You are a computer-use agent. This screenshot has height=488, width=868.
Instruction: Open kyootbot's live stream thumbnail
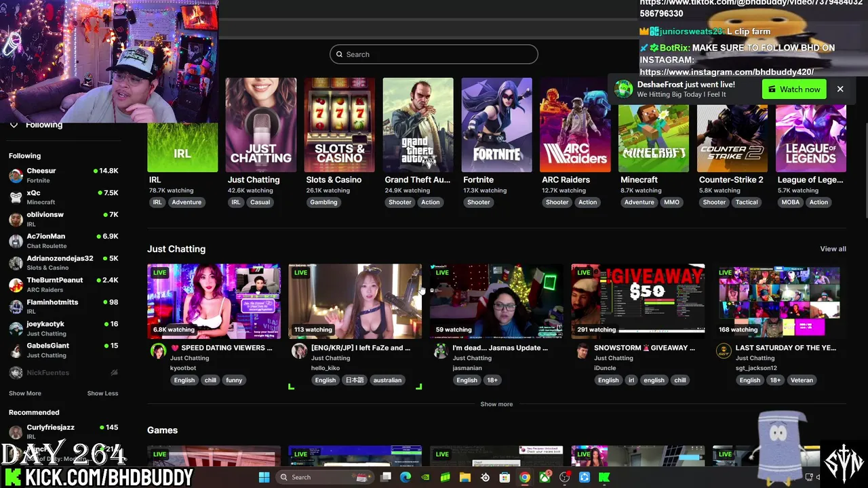point(214,301)
